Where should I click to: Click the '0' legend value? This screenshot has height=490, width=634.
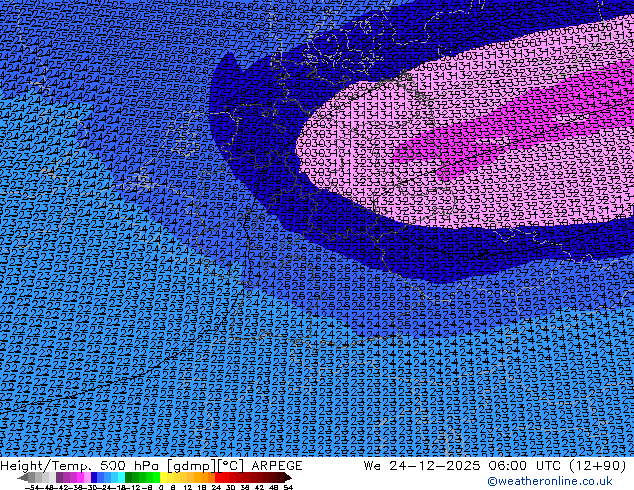[161, 487]
